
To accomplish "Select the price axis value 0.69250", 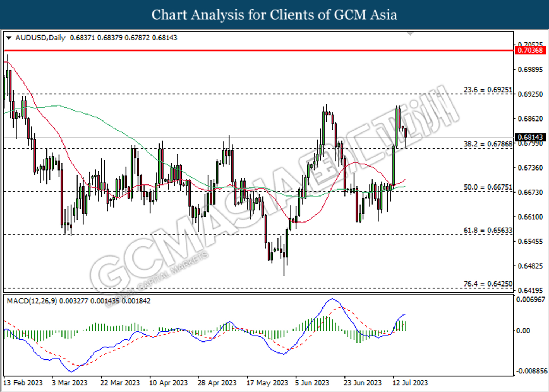I will point(530,94).
